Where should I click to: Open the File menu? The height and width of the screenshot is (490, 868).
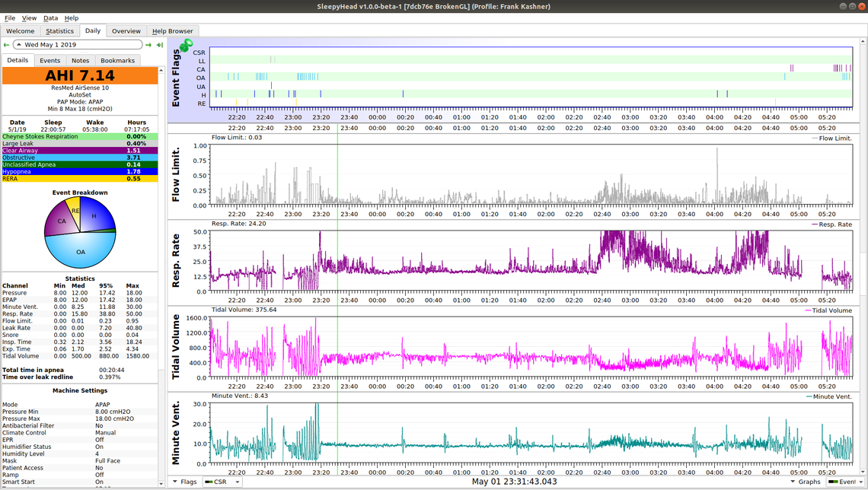9,17
